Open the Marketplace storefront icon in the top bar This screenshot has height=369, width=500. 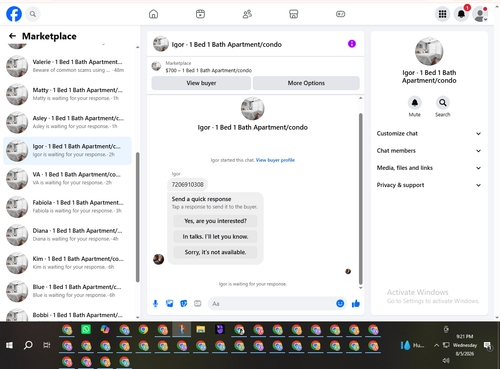[x=294, y=14]
